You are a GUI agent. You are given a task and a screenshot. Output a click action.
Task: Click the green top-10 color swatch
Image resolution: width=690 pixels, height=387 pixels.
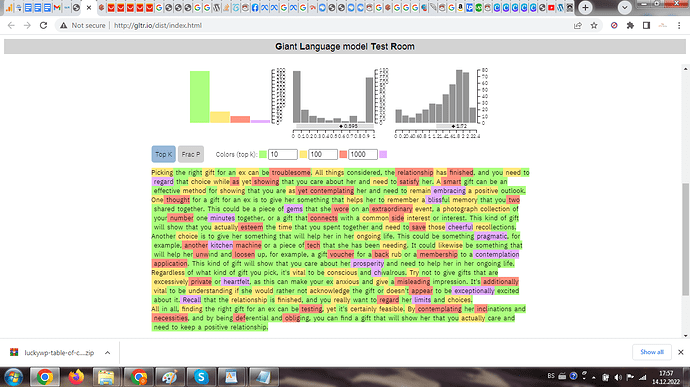(x=263, y=155)
